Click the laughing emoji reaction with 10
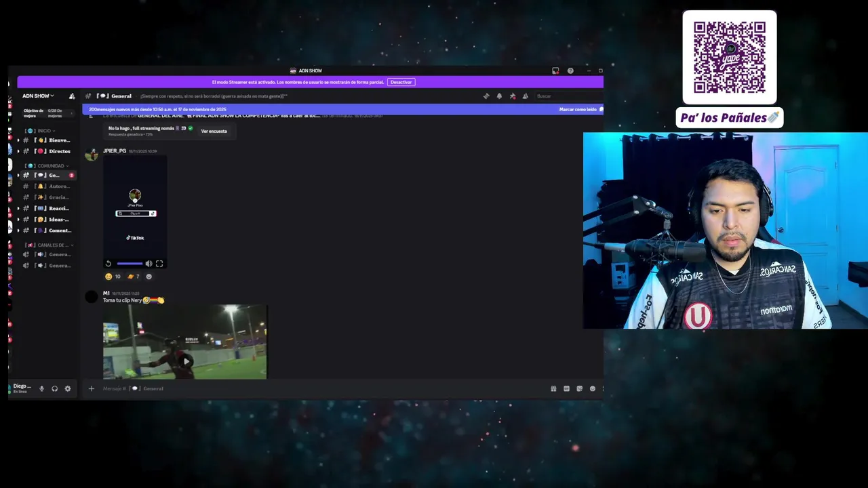 (113, 277)
